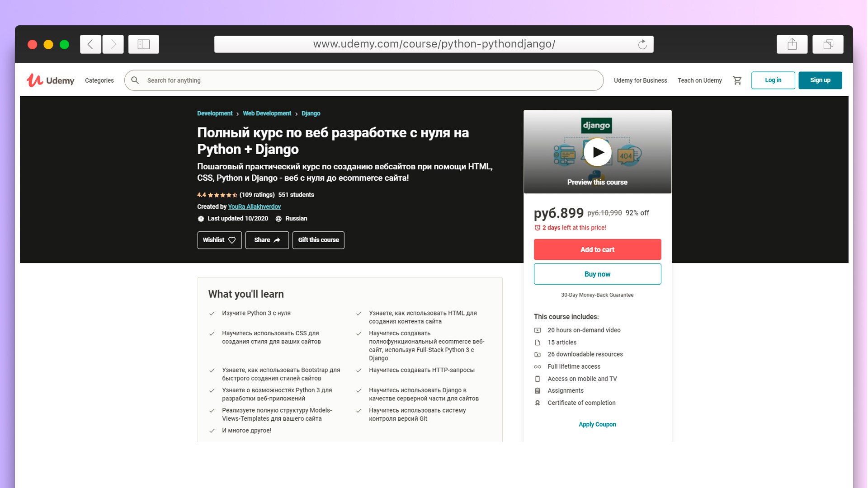868x488 pixels.
Task: Click the certificate ribbon icon
Action: click(538, 403)
